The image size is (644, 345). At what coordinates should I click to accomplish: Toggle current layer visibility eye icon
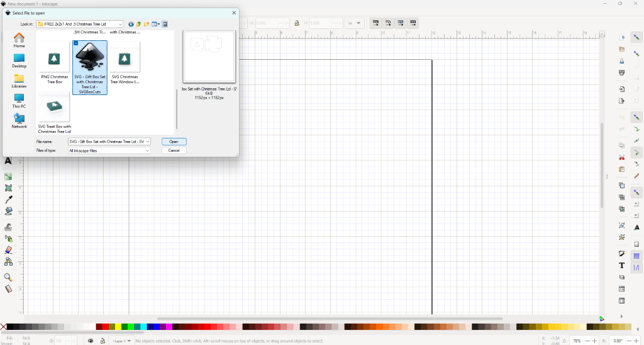tap(91, 341)
